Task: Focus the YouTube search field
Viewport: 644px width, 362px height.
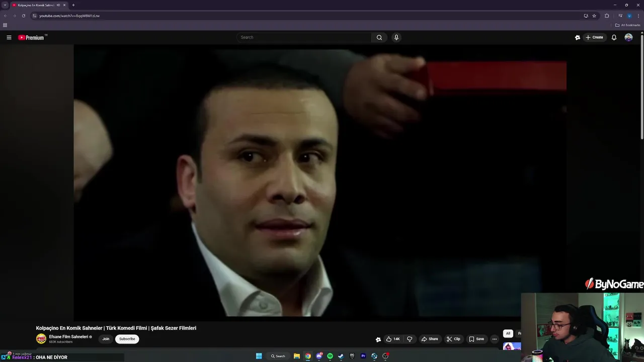Action: coord(304,37)
